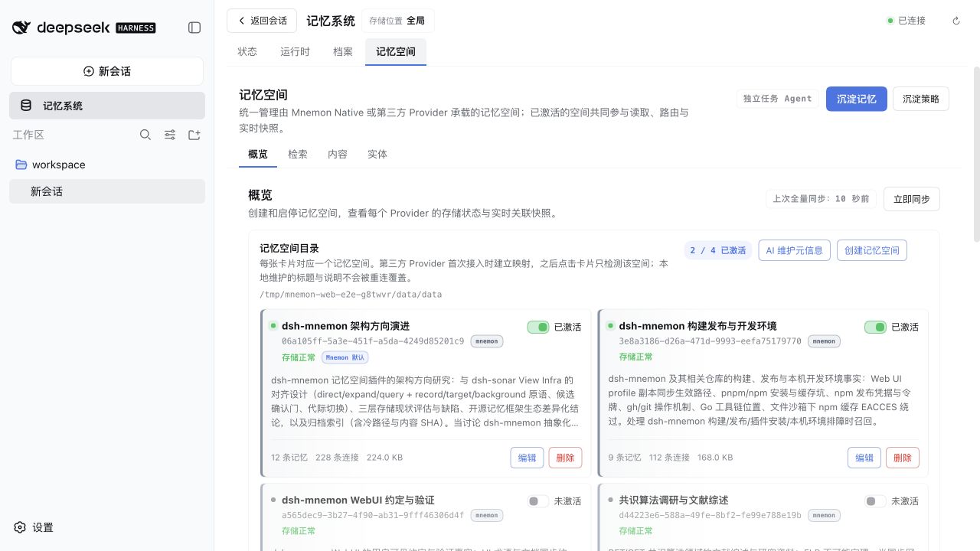Click the 沉淀记忆 button
This screenshot has width=980, height=551.
click(x=857, y=99)
